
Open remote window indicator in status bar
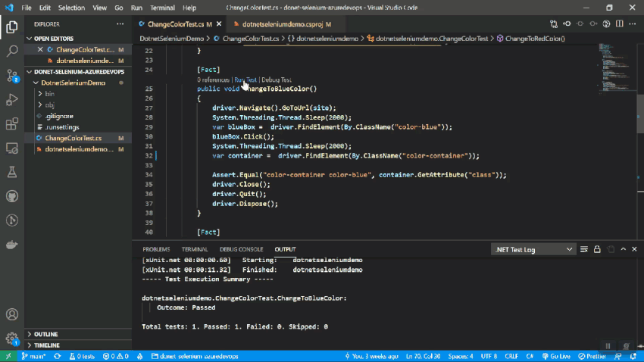click(8, 356)
